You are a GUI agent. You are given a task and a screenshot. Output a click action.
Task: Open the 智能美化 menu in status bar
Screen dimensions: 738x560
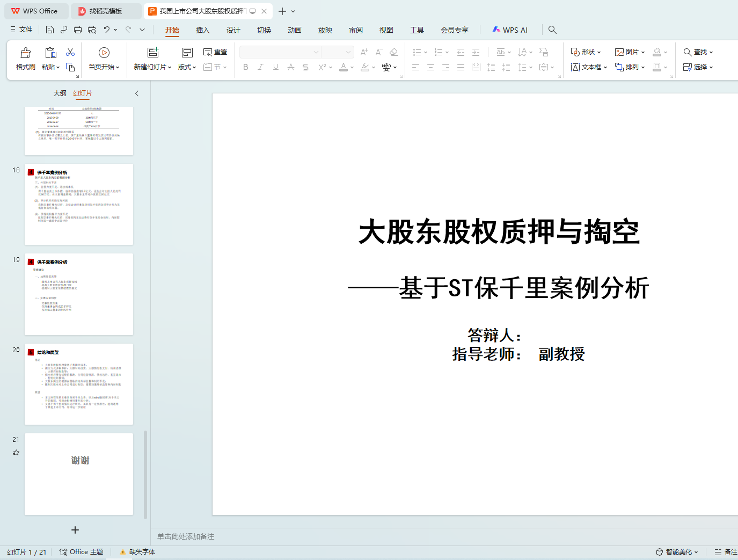click(677, 552)
